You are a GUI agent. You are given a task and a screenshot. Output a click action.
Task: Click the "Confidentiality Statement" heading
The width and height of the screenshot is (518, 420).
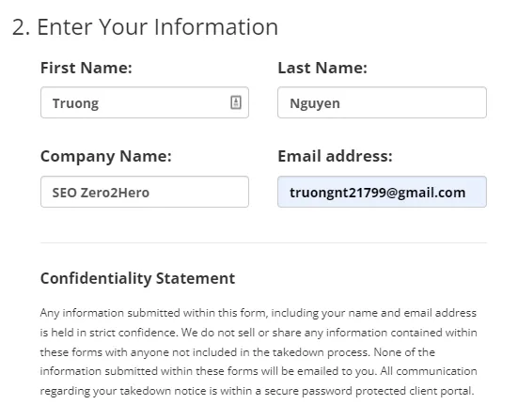click(x=137, y=278)
